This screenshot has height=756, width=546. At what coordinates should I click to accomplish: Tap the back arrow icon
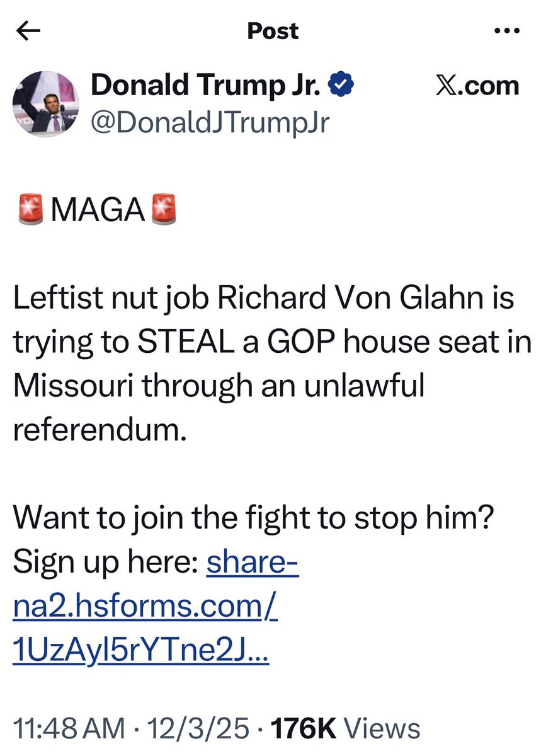tap(30, 31)
